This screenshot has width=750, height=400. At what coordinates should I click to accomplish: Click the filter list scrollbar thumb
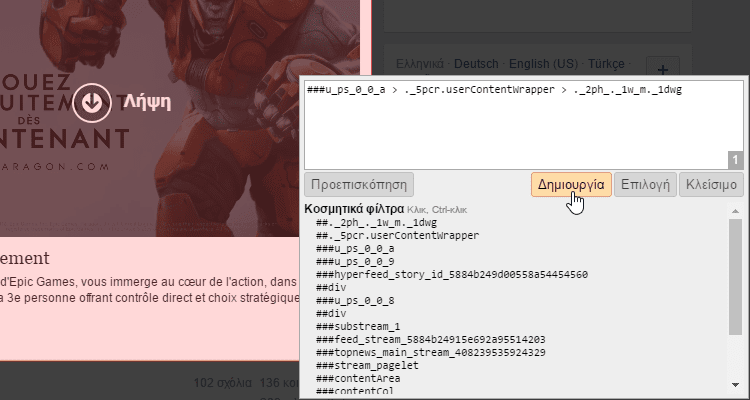tap(735, 277)
